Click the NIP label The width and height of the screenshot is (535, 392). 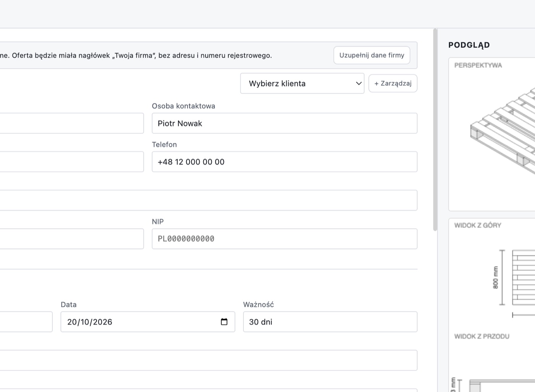click(x=158, y=222)
